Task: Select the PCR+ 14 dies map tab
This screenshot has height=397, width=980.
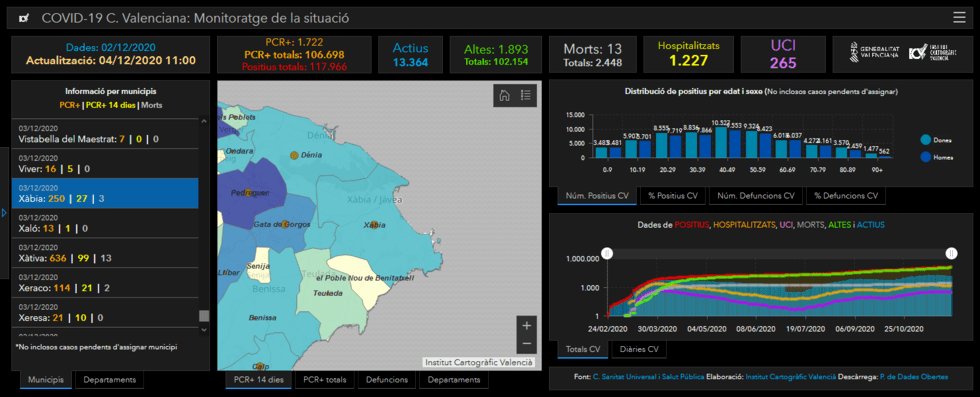Action: [x=258, y=379]
